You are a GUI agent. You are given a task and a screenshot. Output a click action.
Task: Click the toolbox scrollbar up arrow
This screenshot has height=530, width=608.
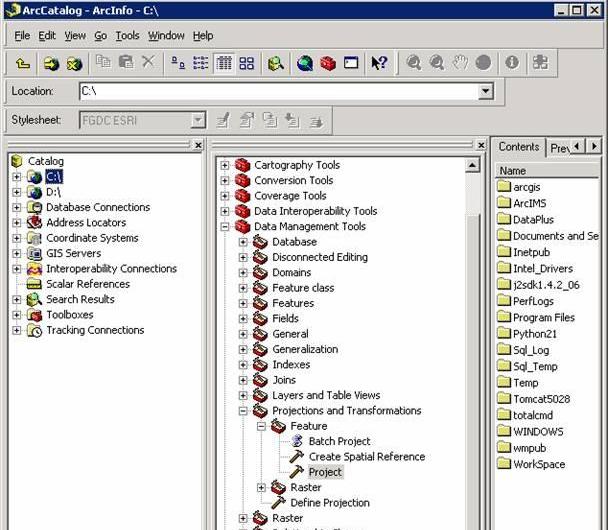click(472, 166)
